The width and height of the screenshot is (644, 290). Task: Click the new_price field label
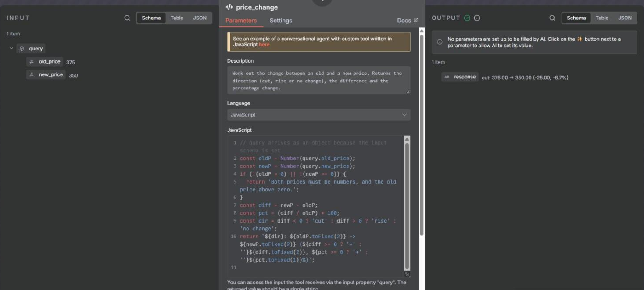(x=51, y=74)
